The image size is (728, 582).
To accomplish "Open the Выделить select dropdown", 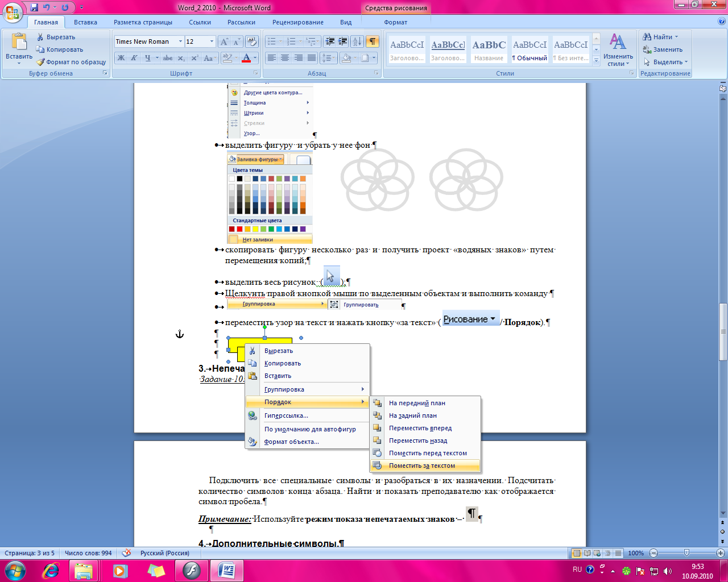I will point(666,62).
